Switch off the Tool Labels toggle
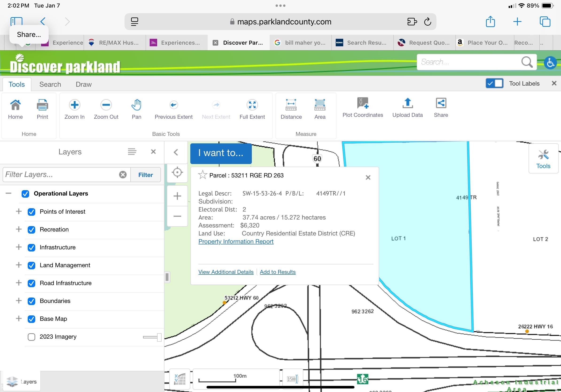The image size is (561, 392). pyautogui.click(x=494, y=84)
